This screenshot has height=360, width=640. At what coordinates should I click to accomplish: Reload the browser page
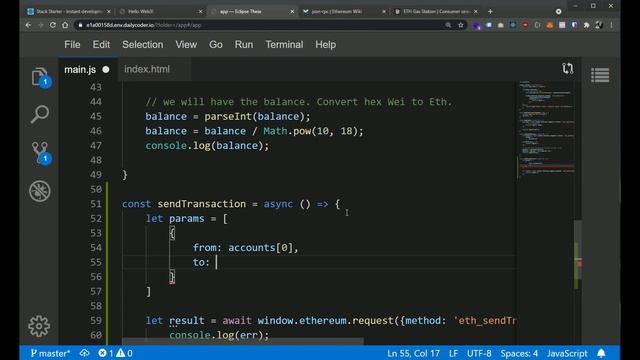pyautogui.click(x=53, y=25)
